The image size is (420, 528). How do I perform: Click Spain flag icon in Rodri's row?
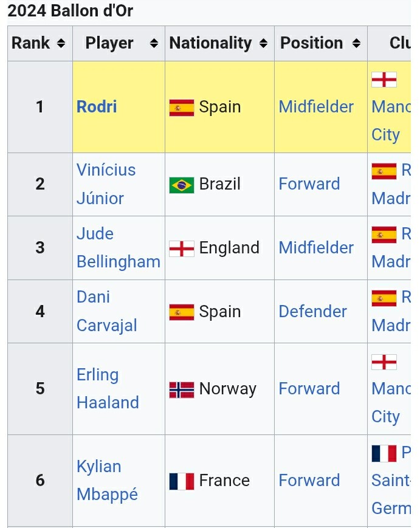(182, 108)
